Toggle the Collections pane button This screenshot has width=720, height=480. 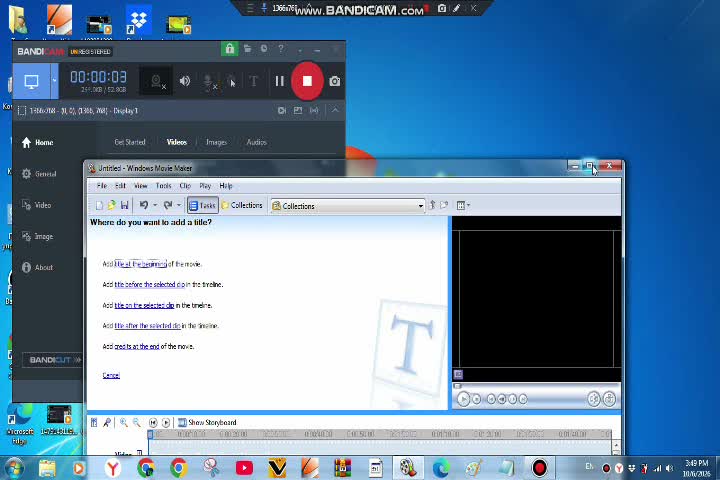[x=242, y=205]
